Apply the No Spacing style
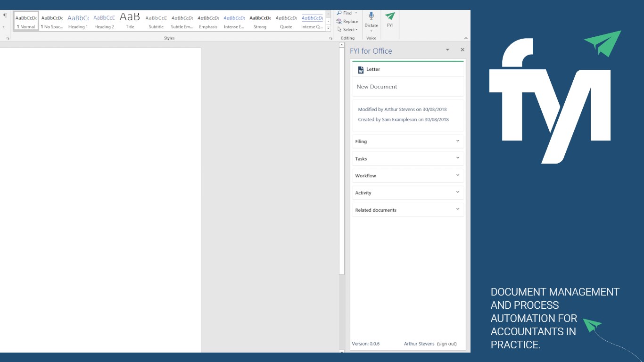 point(52,21)
